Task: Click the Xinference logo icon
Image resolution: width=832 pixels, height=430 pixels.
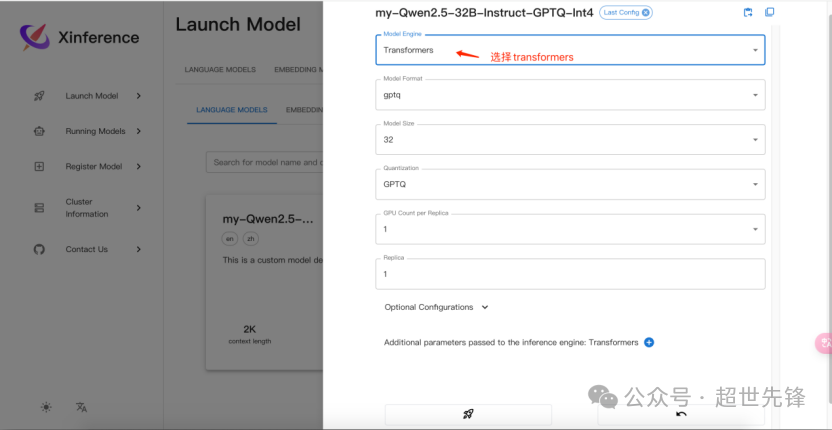Action: click(35, 37)
